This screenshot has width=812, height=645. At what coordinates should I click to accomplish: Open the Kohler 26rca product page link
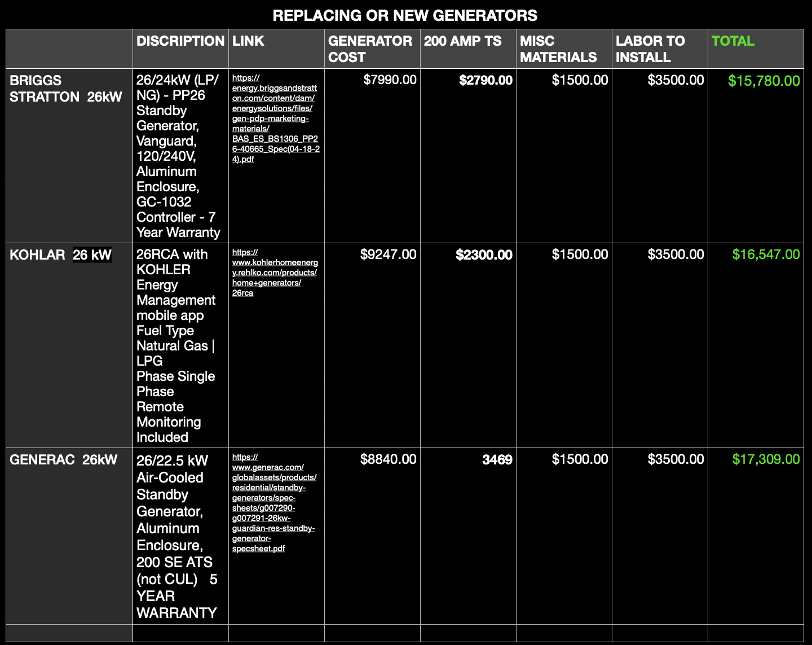click(x=275, y=273)
